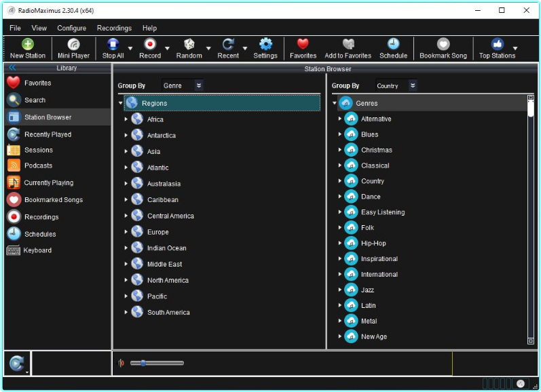This screenshot has width=541, height=392.
Task: Select the South America tree item
Action: pos(168,313)
